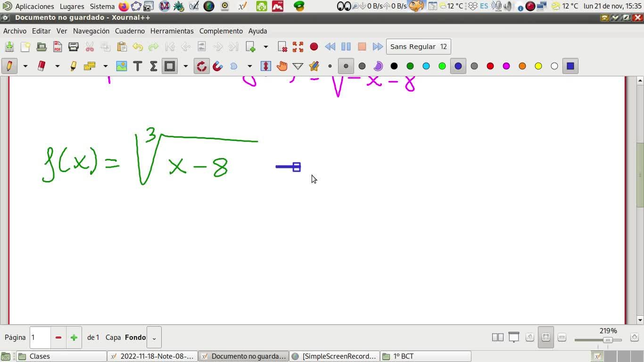Insert an image with the Image tool
The height and width of the screenshot is (362, 644).
(122, 66)
